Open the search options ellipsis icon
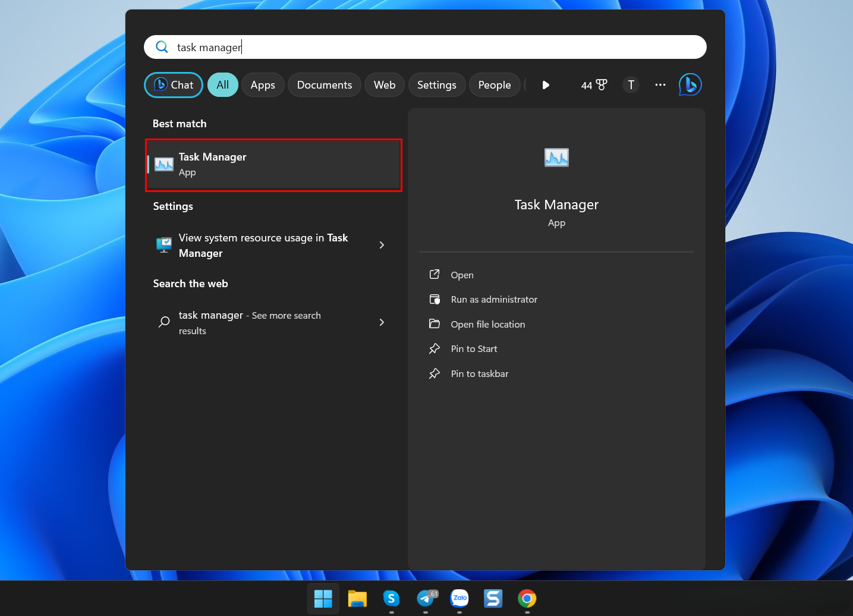 [x=660, y=84]
